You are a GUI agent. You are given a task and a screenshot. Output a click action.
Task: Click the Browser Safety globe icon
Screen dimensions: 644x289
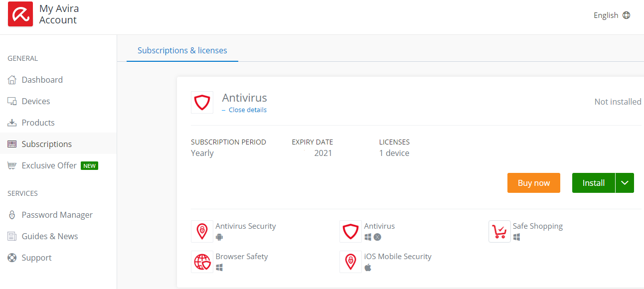(202, 262)
